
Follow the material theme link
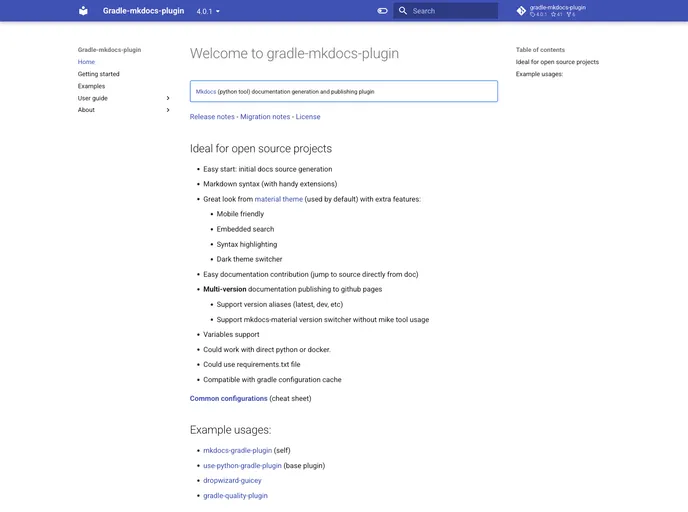pyautogui.click(x=279, y=199)
